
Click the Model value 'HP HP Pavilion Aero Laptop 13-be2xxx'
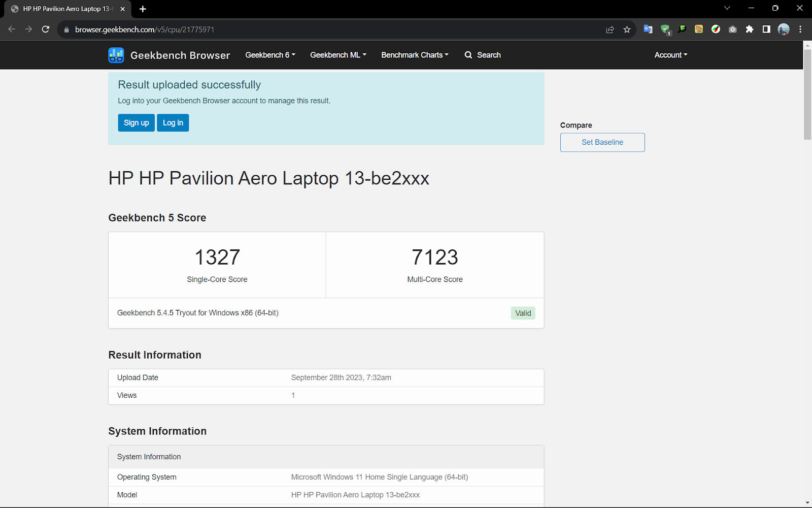click(355, 495)
